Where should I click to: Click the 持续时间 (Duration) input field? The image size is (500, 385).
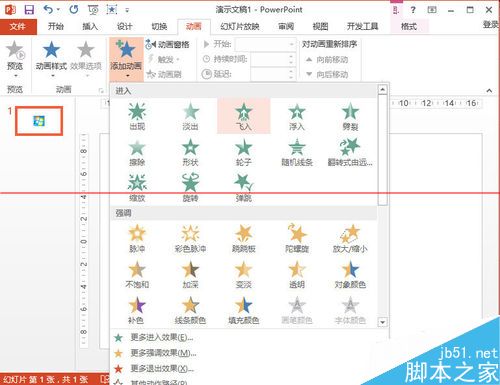(273, 59)
